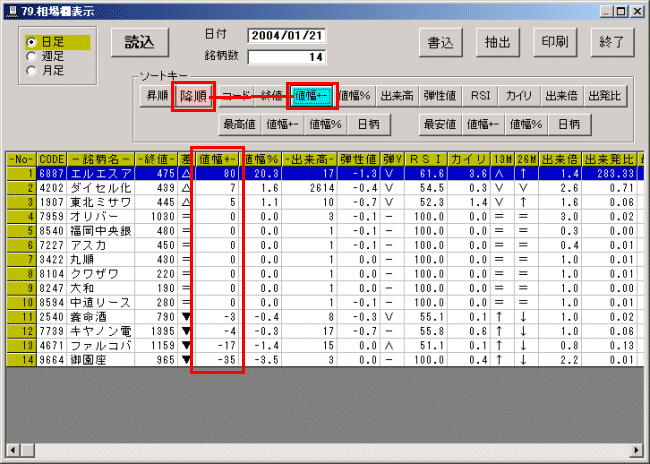The image size is (650, 464).
Task: Click the 出来発比 column header
Action: point(609,159)
